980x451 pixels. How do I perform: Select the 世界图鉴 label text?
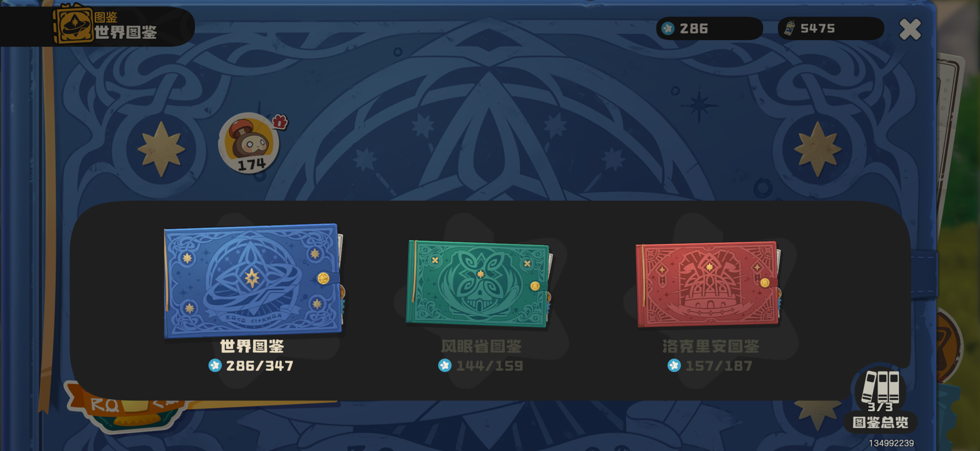(252, 346)
